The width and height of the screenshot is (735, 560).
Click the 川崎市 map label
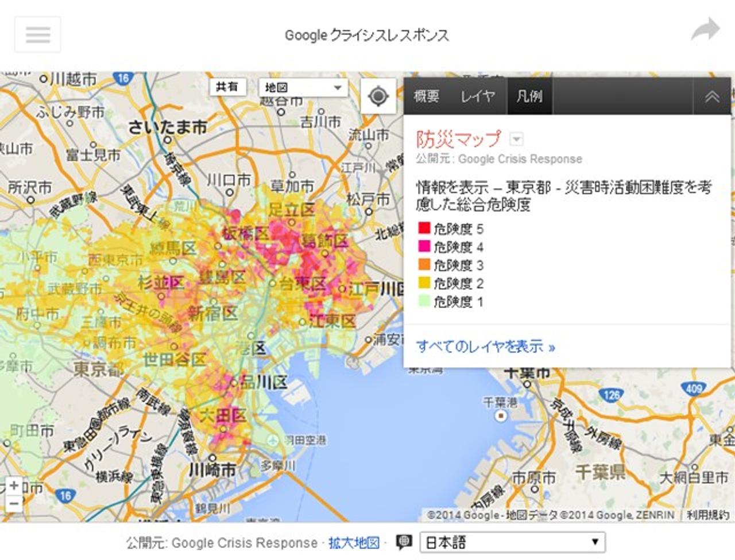(212, 470)
